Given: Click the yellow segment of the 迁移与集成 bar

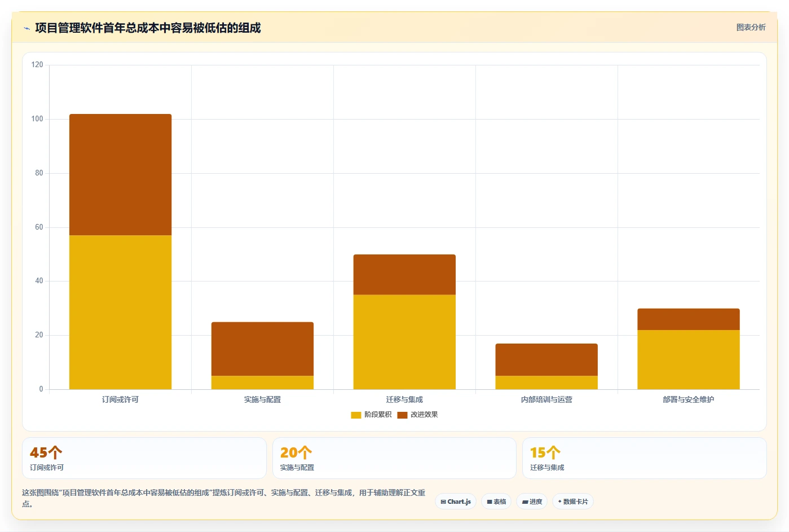Looking at the screenshot, I should tap(404, 342).
